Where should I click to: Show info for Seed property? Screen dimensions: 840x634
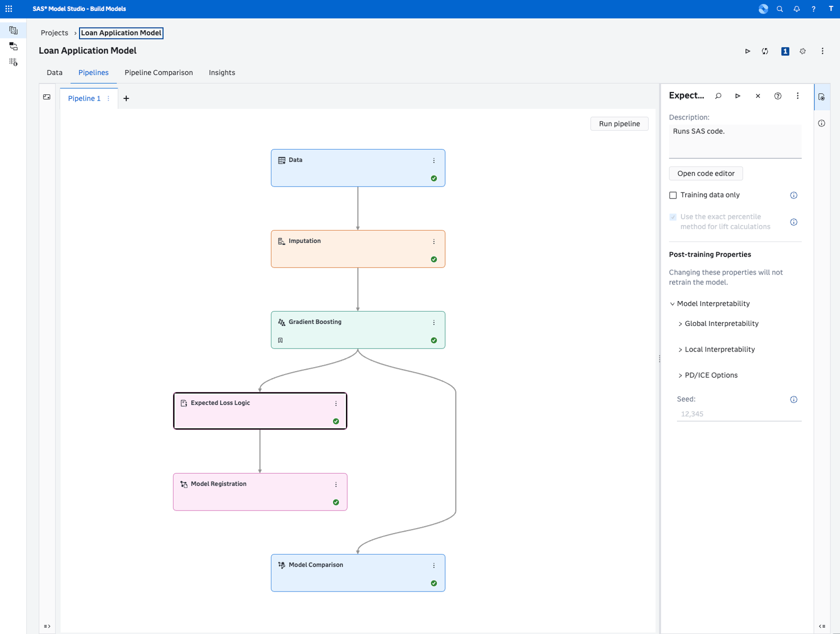pyautogui.click(x=793, y=399)
